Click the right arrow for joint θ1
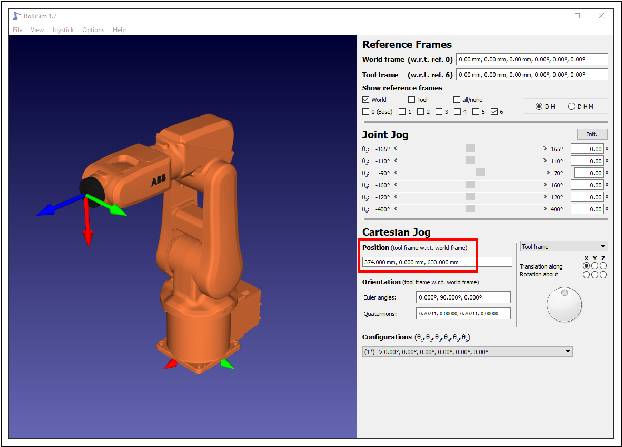This screenshot has width=622, height=447. coord(545,148)
